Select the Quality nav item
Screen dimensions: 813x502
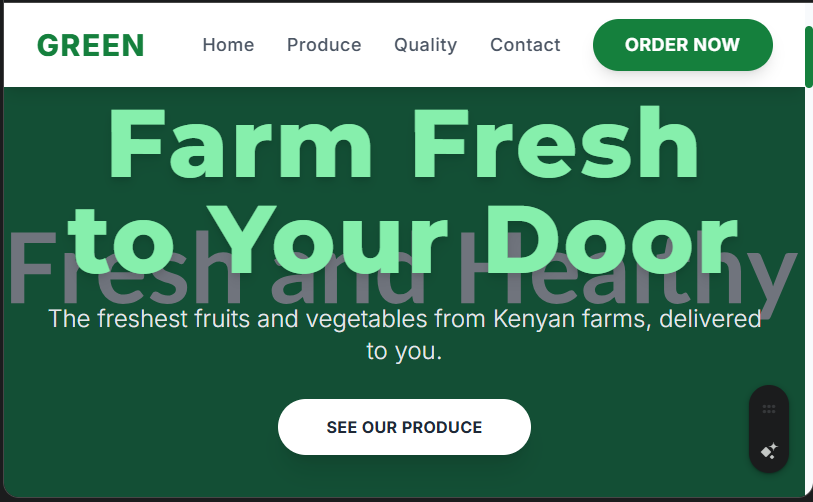pos(426,45)
